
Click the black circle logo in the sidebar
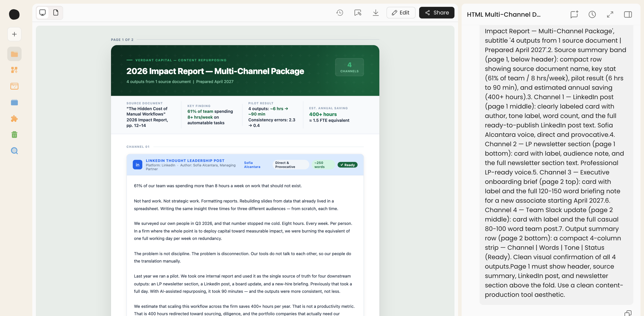click(x=14, y=14)
